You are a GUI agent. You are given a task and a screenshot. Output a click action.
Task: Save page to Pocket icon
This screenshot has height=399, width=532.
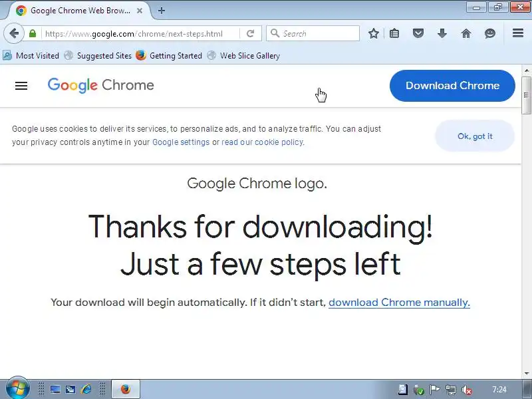click(418, 33)
